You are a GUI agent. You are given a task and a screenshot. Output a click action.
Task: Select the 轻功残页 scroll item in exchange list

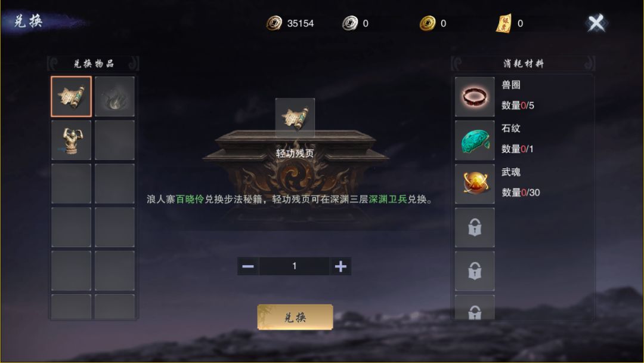coord(72,97)
